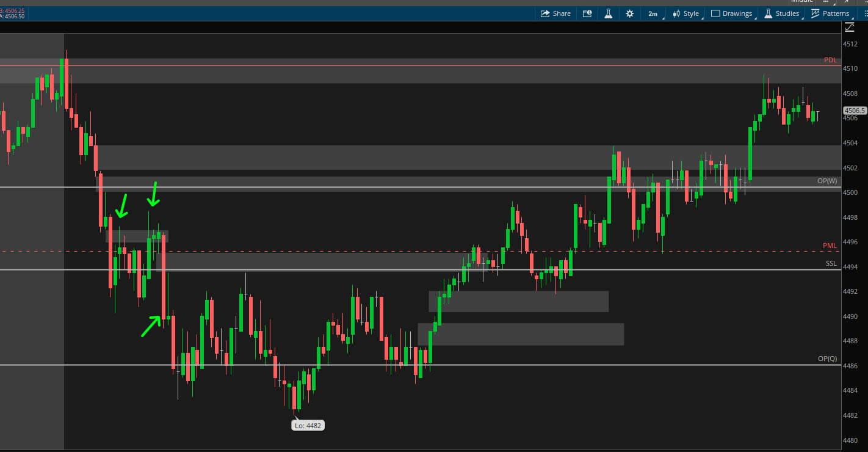Open the Patterns dropdown menu
868x452 pixels.
831,13
